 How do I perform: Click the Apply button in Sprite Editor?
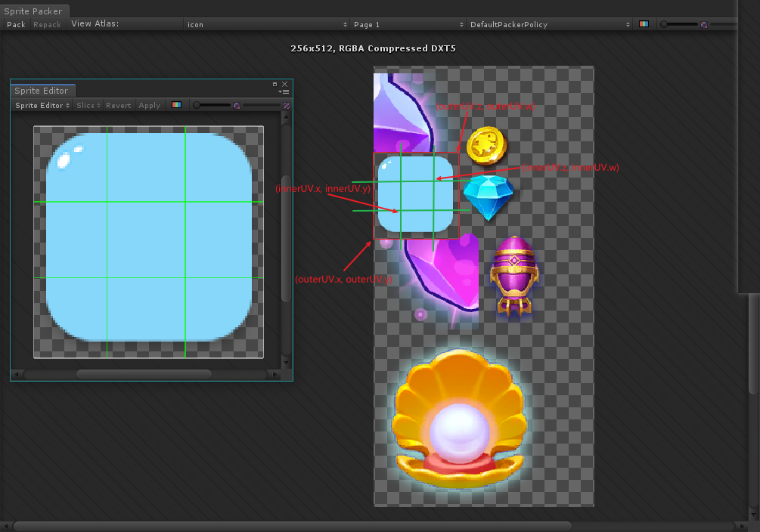click(x=149, y=105)
